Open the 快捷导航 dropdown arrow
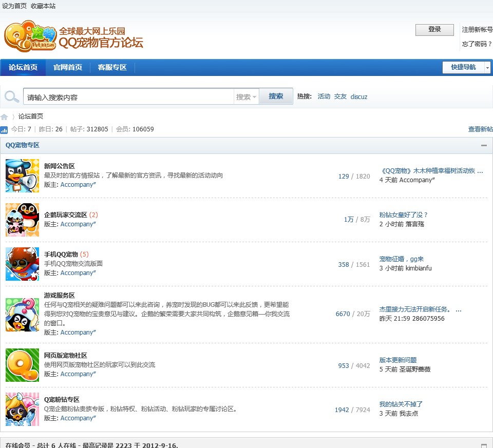The height and width of the screenshot is (448, 493). [487, 67]
